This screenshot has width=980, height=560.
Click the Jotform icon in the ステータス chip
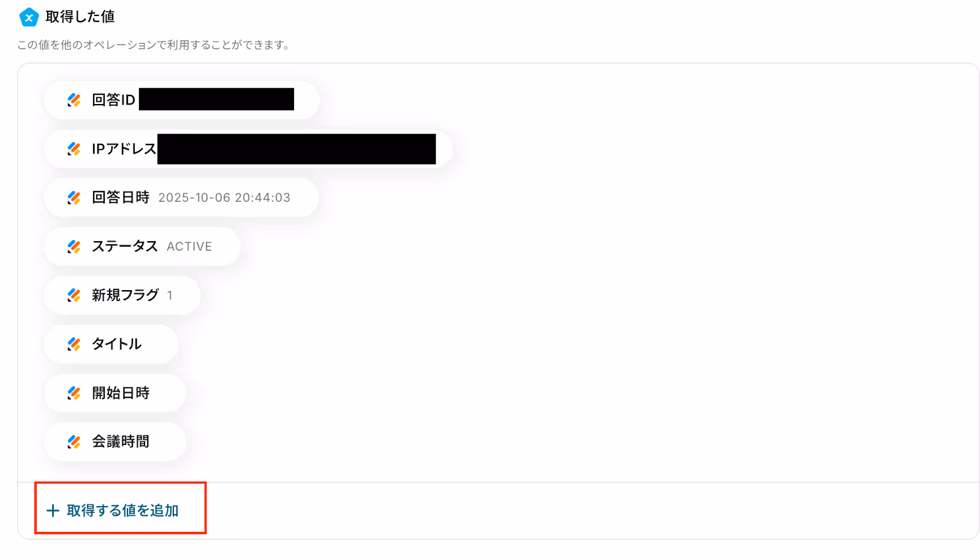[74, 247]
